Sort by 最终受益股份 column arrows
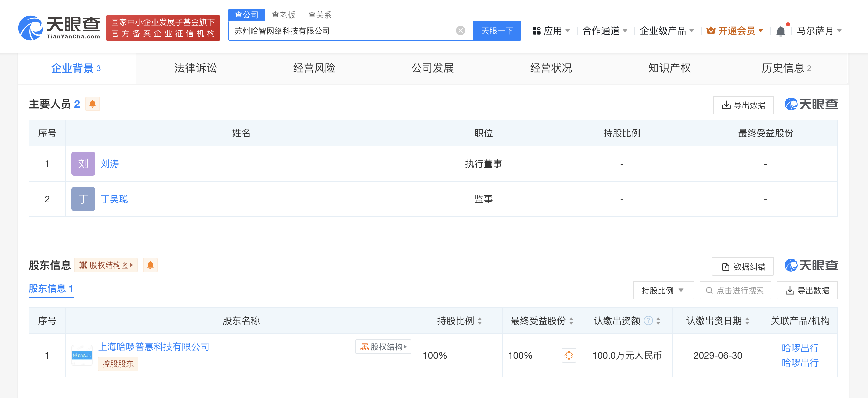Image resolution: width=868 pixels, height=398 pixels. pyautogui.click(x=571, y=321)
